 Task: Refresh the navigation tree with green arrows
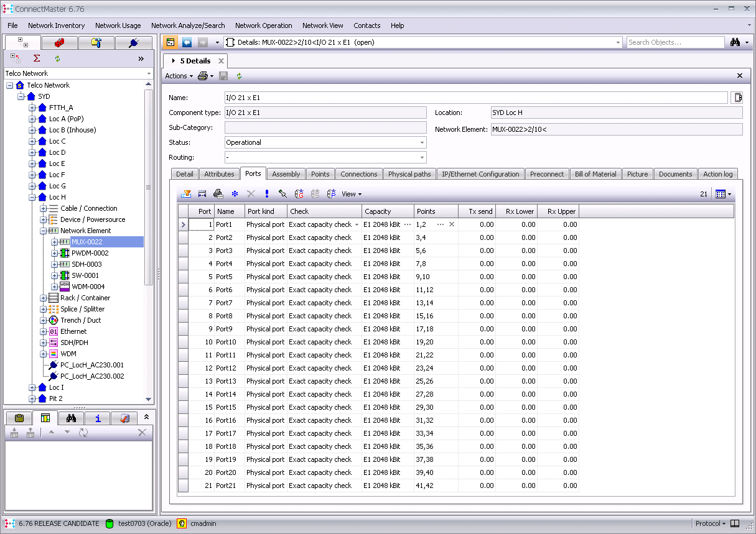(x=57, y=58)
